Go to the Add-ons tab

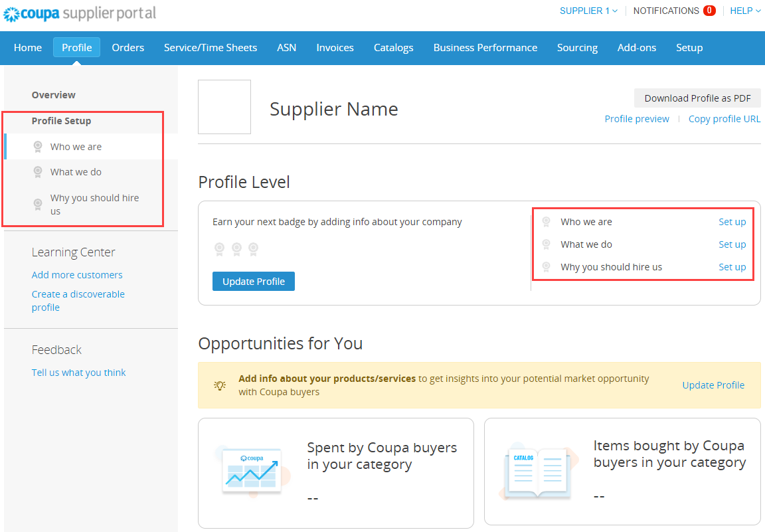(x=637, y=47)
